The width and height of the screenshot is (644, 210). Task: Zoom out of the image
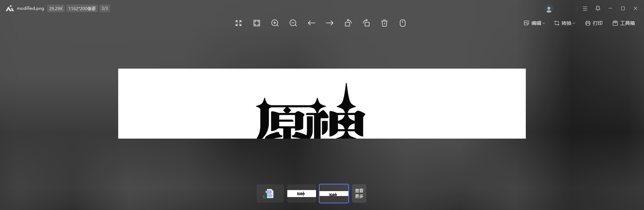point(293,23)
